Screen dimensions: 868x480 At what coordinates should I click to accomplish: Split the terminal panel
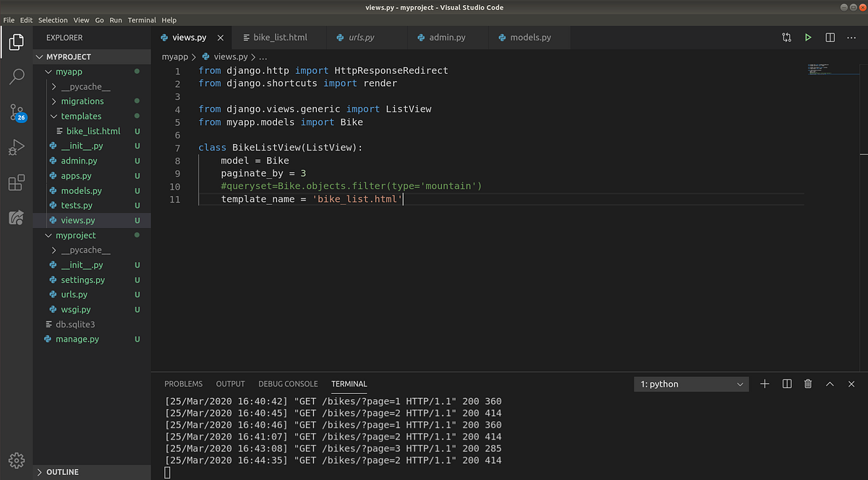786,384
